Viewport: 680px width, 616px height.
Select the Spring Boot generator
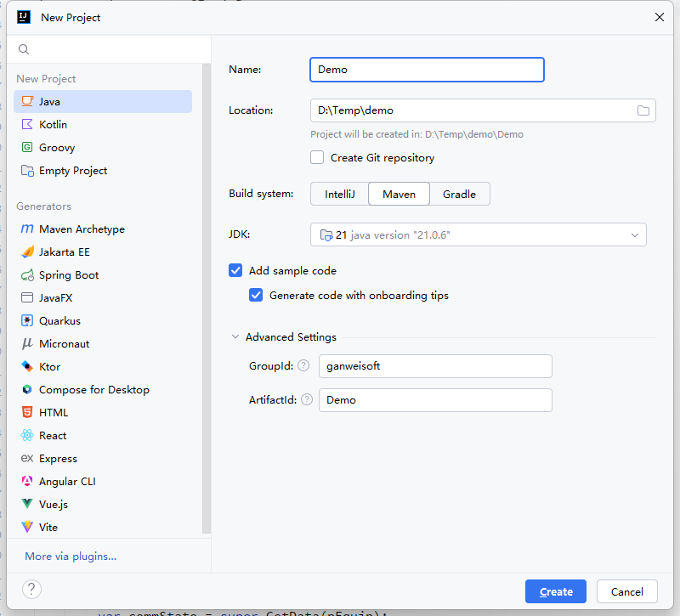[x=68, y=275]
